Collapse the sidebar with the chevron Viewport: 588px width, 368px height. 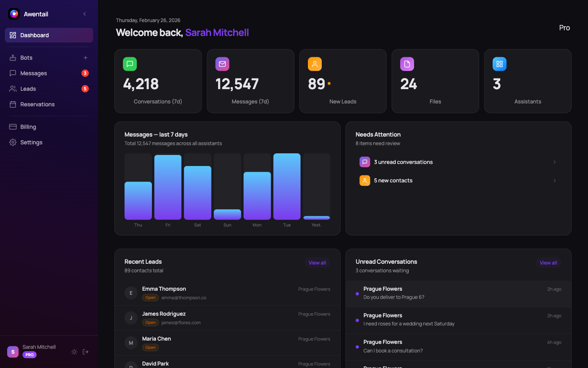(85, 13)
